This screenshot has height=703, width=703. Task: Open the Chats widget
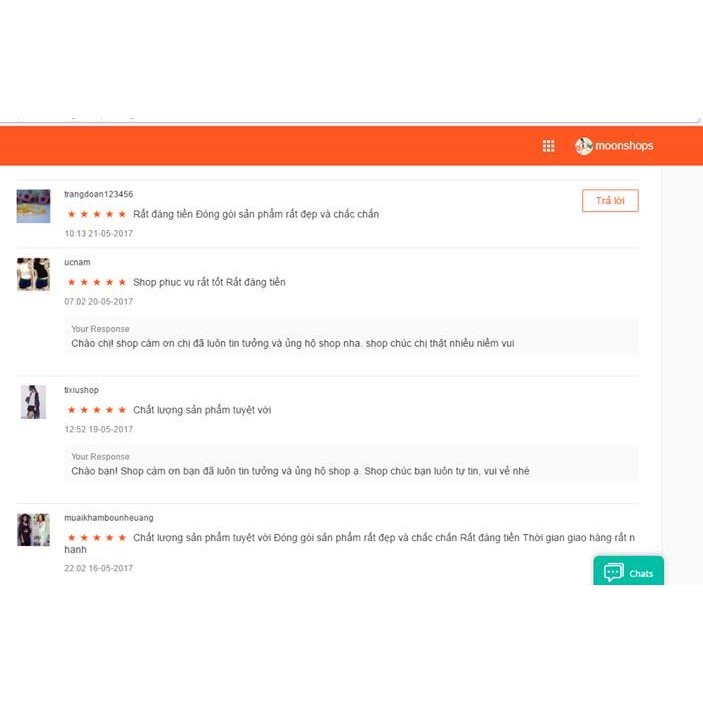[x=629, y=572]
